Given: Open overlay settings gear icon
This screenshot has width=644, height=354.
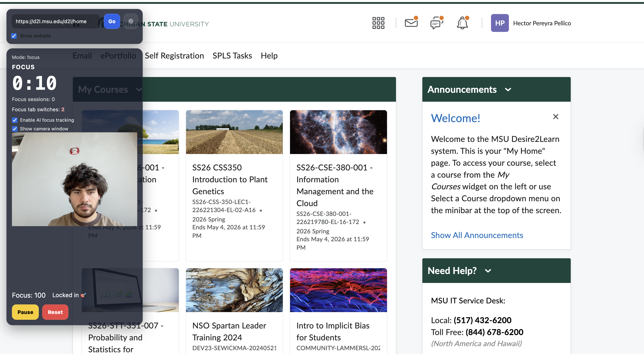Looking at the screenshot, I should point(131,21).
